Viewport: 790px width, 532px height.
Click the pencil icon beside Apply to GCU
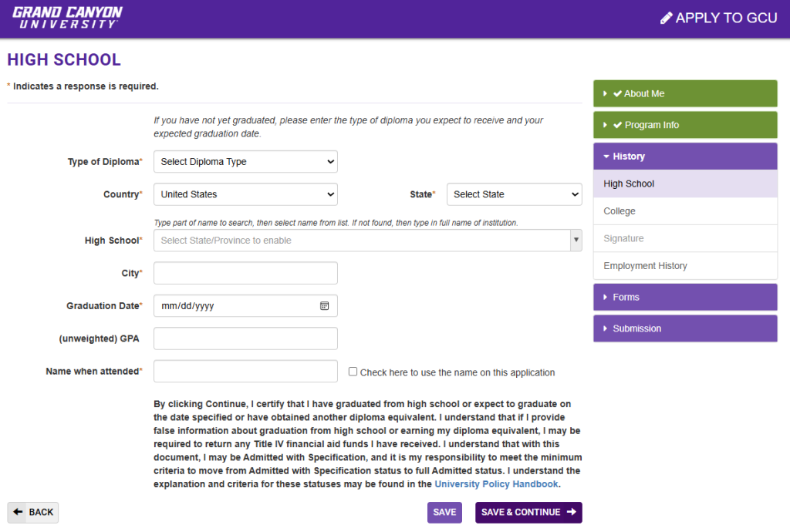coord(667,18)
